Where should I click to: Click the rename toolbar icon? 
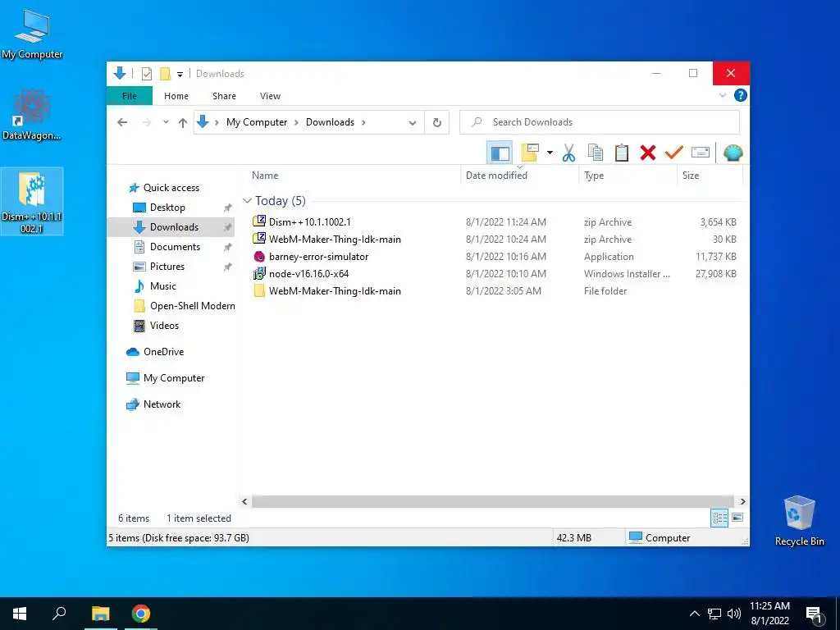701,153
